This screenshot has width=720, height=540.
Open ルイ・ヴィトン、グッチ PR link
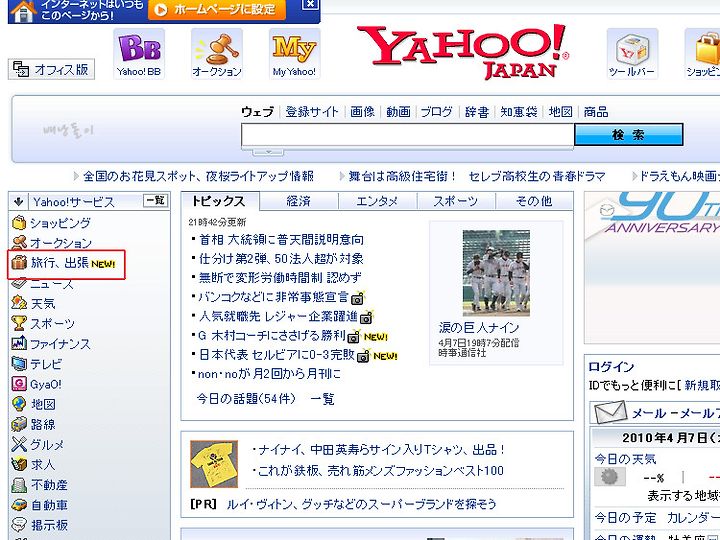(362, 504)
